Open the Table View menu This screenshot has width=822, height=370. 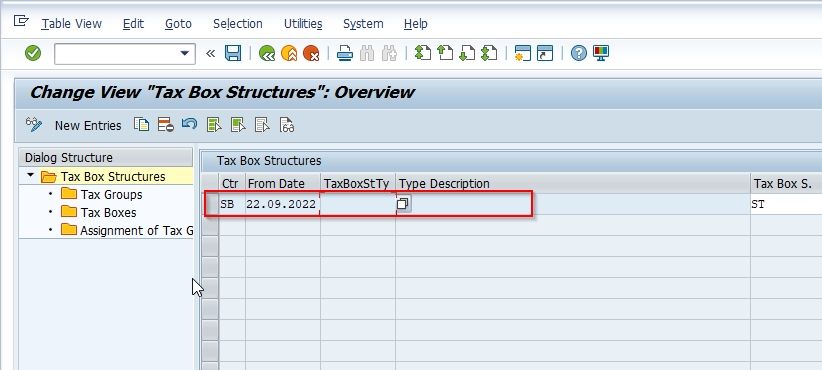[x=72, y=24]
